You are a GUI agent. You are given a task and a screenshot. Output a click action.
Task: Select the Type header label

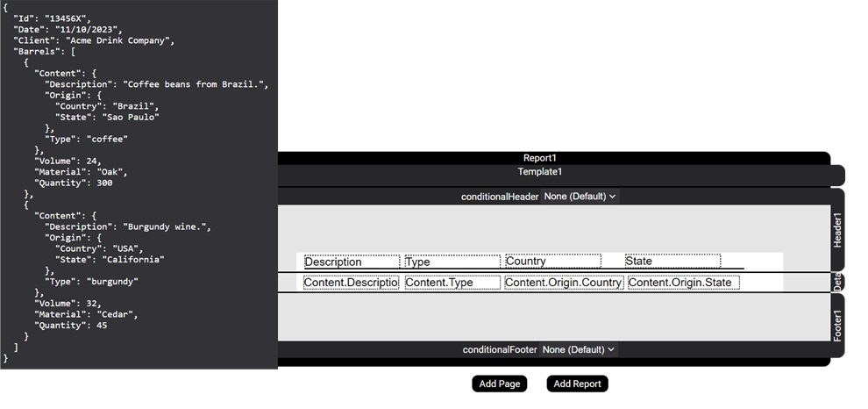point(452,262)
